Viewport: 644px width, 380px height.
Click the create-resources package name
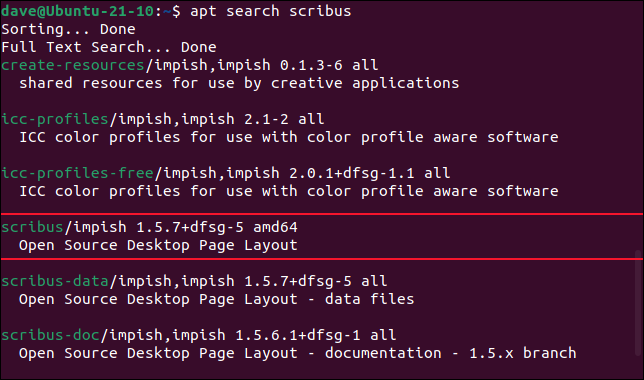[73, 65]
